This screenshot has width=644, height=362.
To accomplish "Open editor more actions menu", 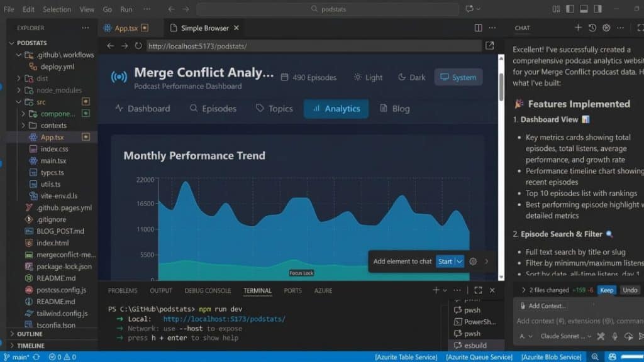I will [492, 28].
